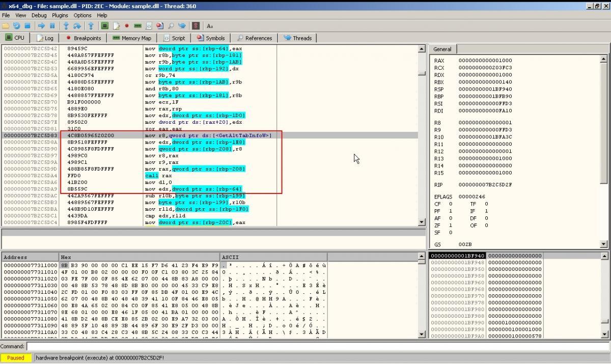
Task: Select the GetAltTabInfoW instruction line
Action: tap(208, 135)
